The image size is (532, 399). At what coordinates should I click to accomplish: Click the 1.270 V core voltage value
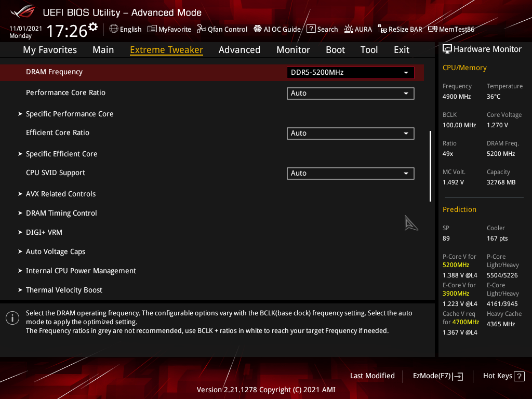[497, 125]
